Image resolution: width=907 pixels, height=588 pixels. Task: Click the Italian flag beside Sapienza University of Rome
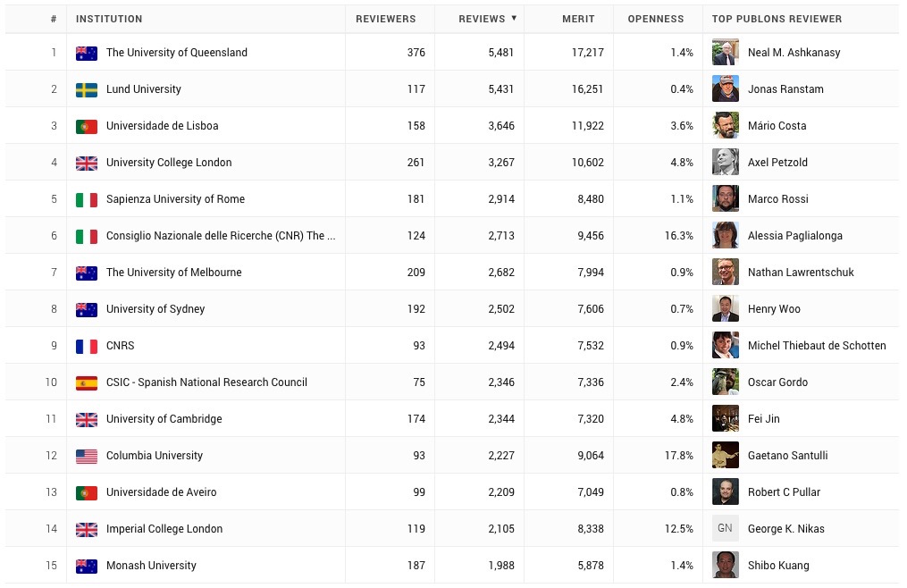click(x=86, y=199)
